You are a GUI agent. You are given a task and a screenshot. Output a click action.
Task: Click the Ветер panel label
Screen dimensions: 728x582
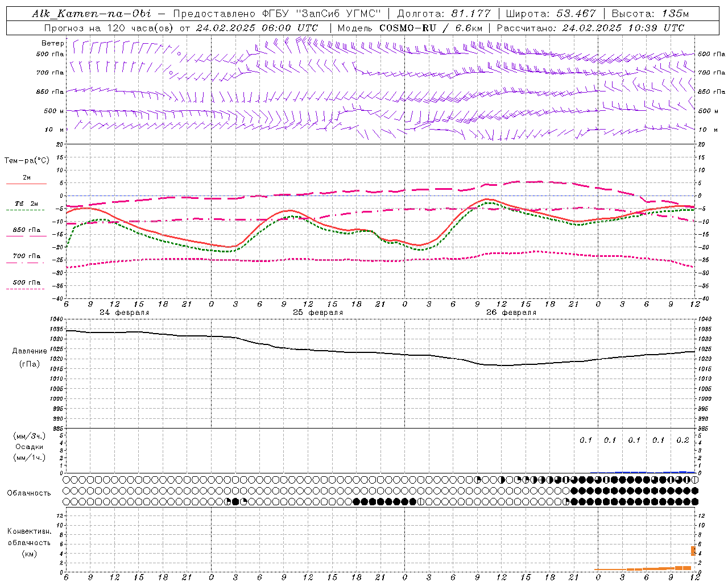(x=53, y=43)
